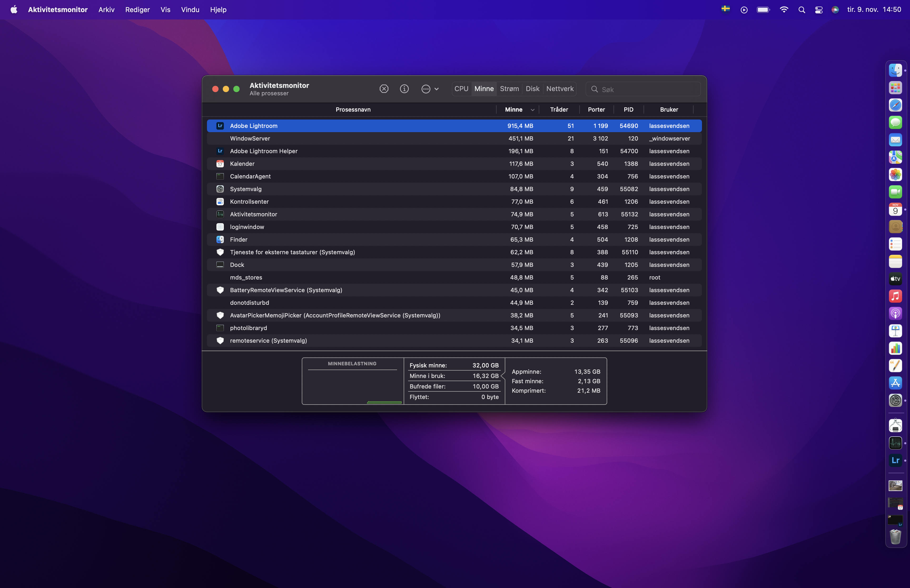Switch to the Strøm tab

coord(510,89)
